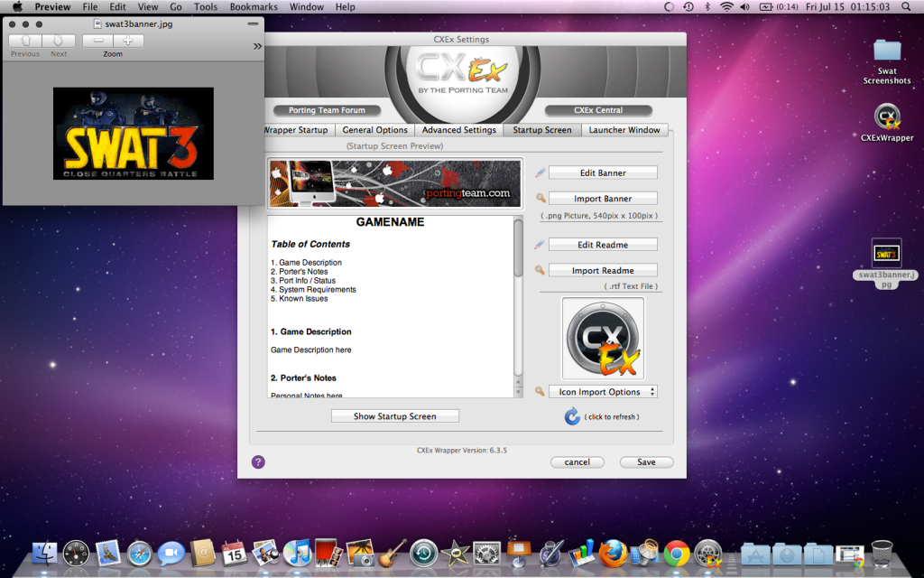Image resolution: width=924 pixels, height=578 pixels.
Task: Click the magnifier icon beside Import Readme
Action: click(540, 270)
